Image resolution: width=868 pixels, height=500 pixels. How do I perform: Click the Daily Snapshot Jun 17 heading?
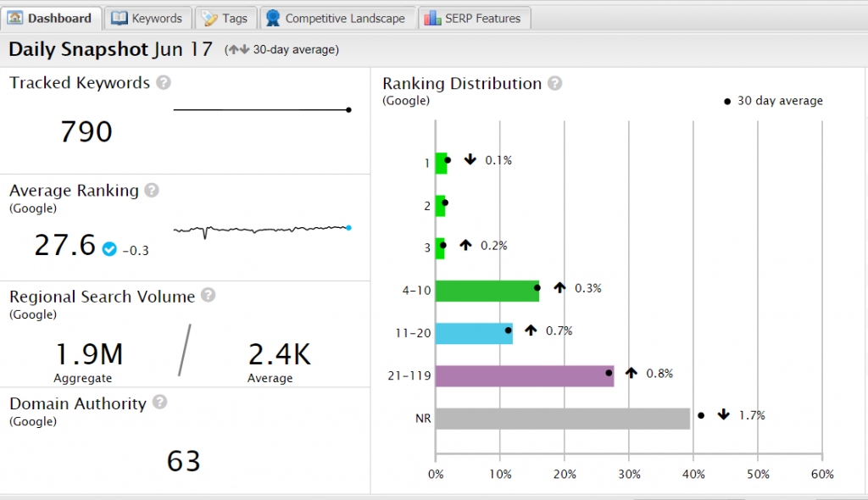pyautogui.click(x=111, y=49)
